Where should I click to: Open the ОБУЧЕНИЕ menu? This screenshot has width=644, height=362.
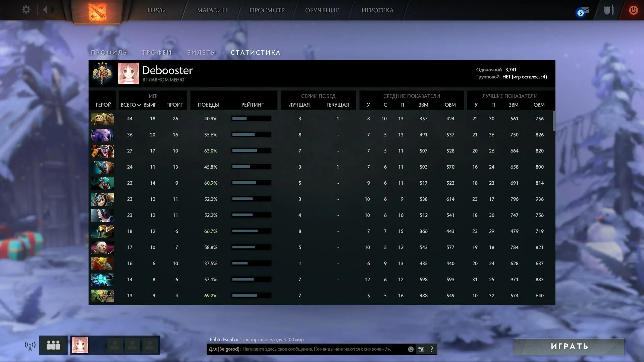click(x=322, y=10)
